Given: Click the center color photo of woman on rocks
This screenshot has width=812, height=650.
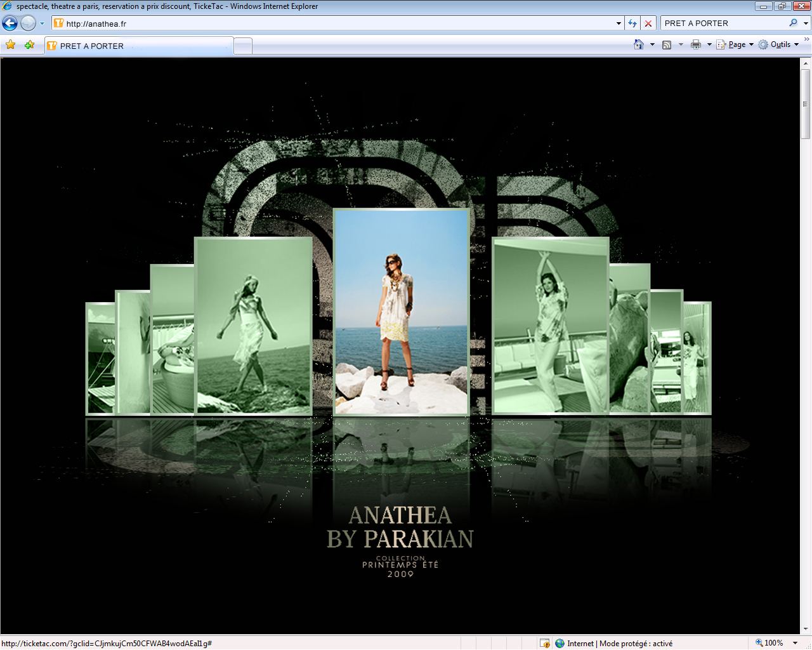Looking at the screenshot, I should pyautogui.click(x=401, y=312).
